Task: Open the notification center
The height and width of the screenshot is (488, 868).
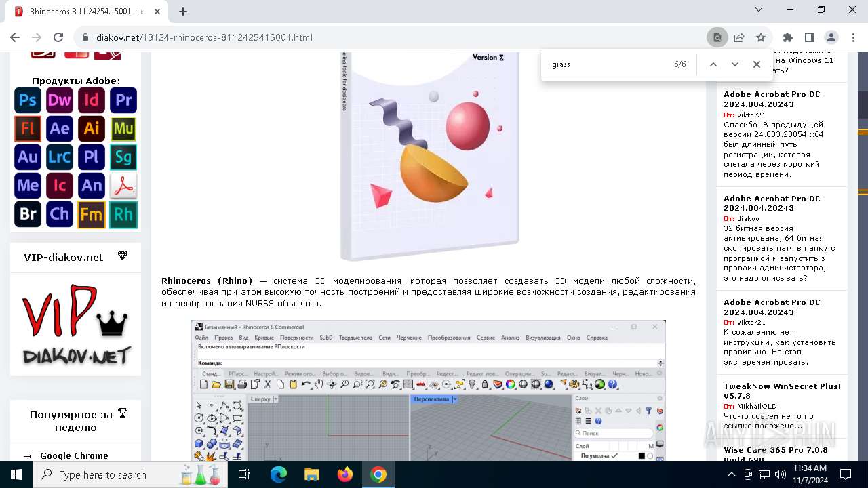Action: tap(846, 474)
